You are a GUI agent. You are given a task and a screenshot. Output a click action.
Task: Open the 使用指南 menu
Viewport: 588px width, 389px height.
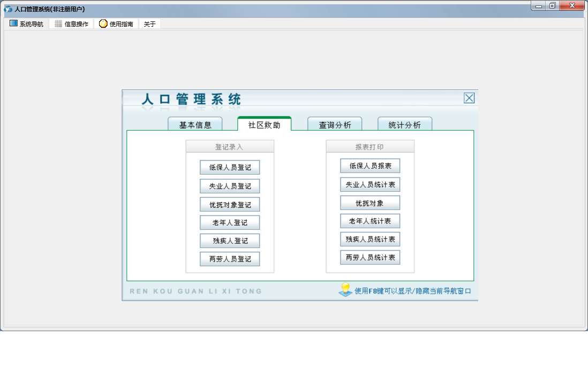pos(116,24)
